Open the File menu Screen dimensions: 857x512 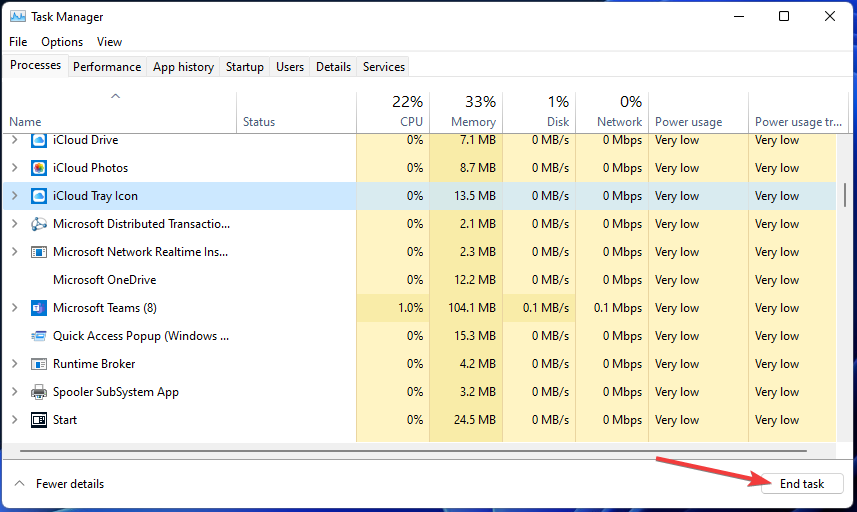[x=18, y=42]
